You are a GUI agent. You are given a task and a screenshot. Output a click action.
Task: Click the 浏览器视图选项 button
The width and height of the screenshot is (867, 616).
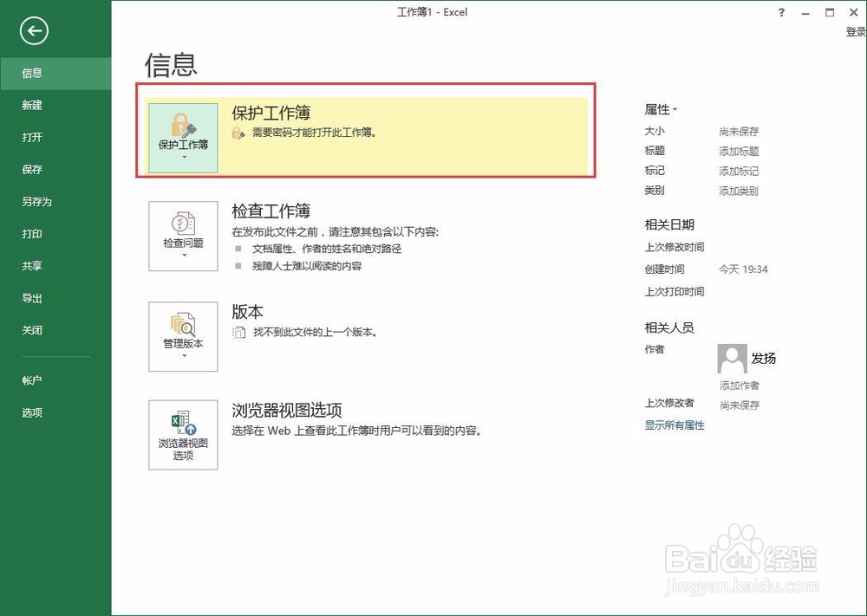(x=183, y=435)
